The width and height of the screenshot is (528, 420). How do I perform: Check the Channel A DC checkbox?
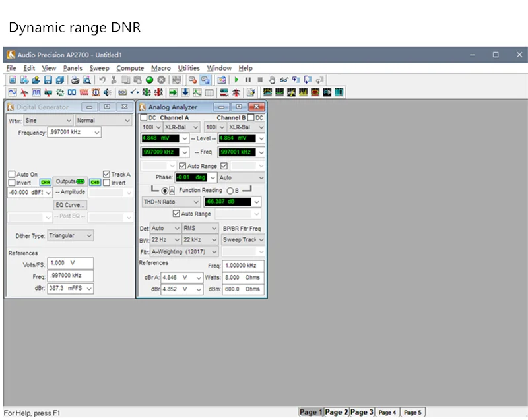tap(144, 118)
